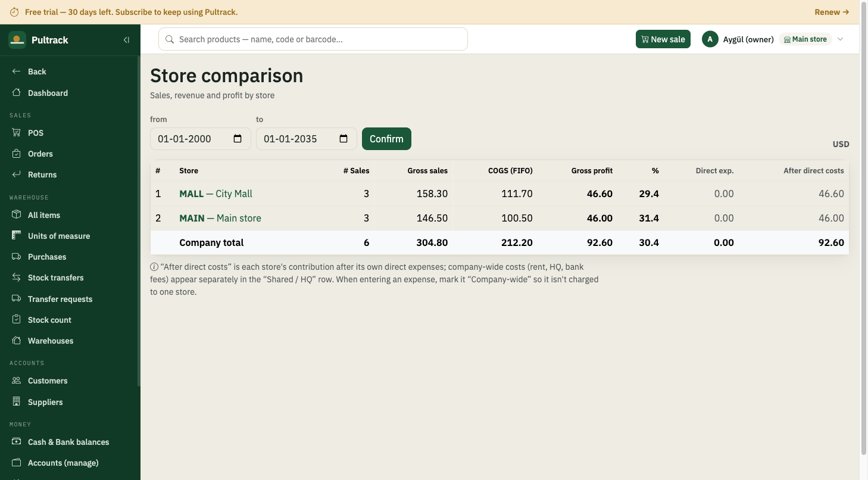Screen dimensions: 868x480
Task: Click the # Sales column header
Action: [356, 170]
